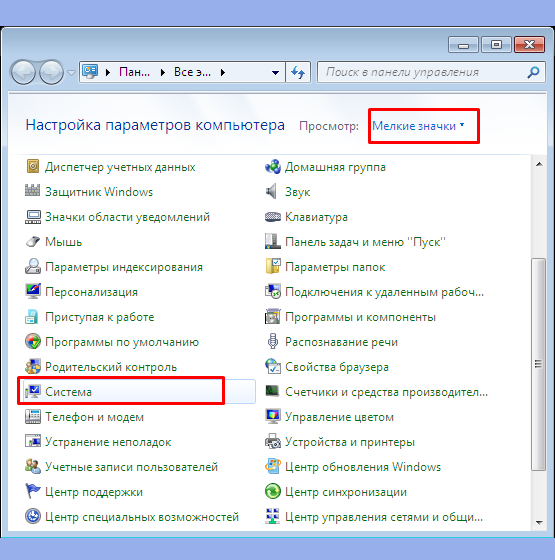Click the Звук speaker icon
Image resolution: width=555 pixels, height=560 pixels.
point(272,192)
